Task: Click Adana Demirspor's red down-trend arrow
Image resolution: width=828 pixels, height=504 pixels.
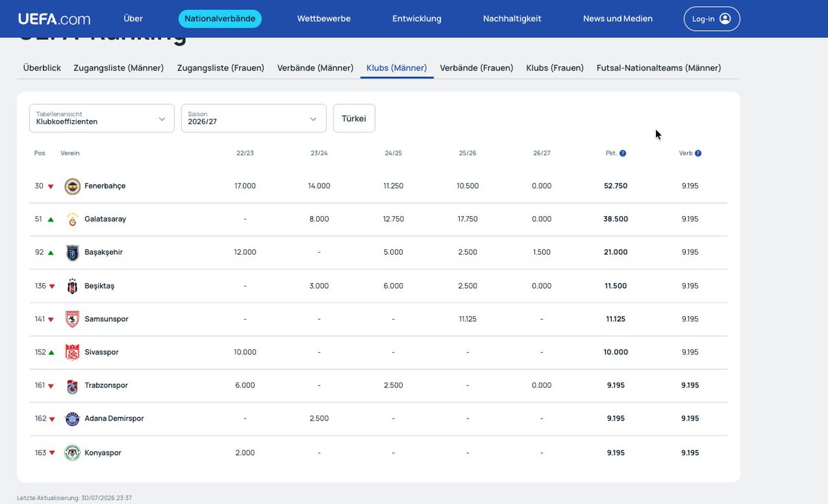Action: click(52, 420)
